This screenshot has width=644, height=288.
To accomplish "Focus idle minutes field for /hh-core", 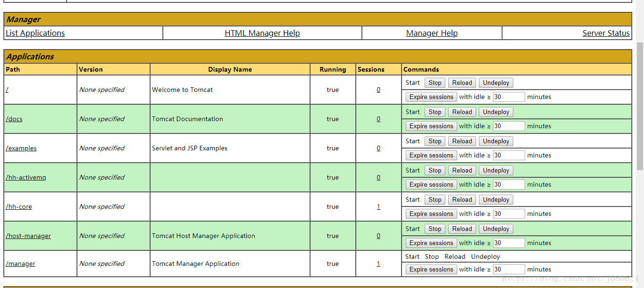I will click(x=509, y=214).
